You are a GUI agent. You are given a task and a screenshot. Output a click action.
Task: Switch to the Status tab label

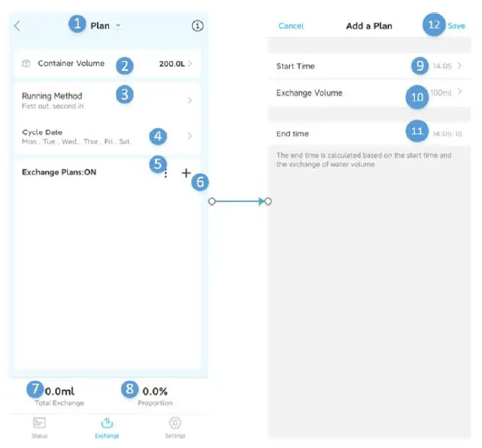tap(40, 436)
